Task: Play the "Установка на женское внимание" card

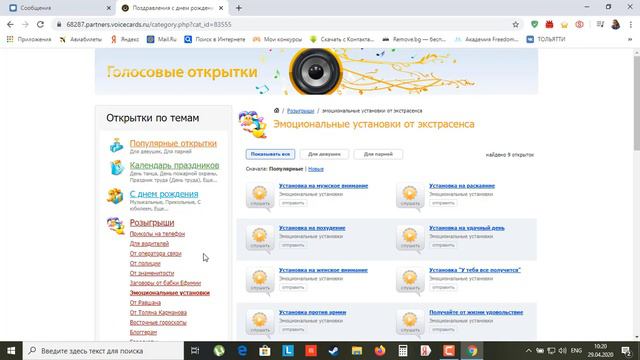Action: click(260, 280)
